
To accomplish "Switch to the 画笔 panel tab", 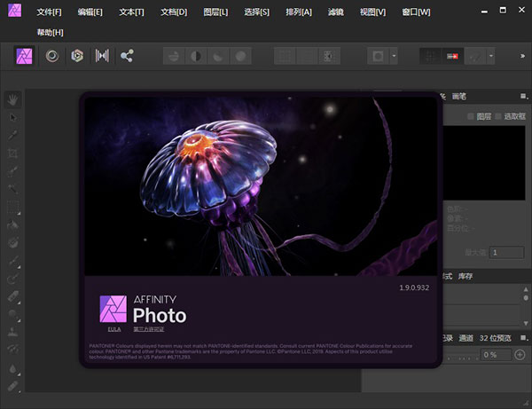I will coord(459,97).
